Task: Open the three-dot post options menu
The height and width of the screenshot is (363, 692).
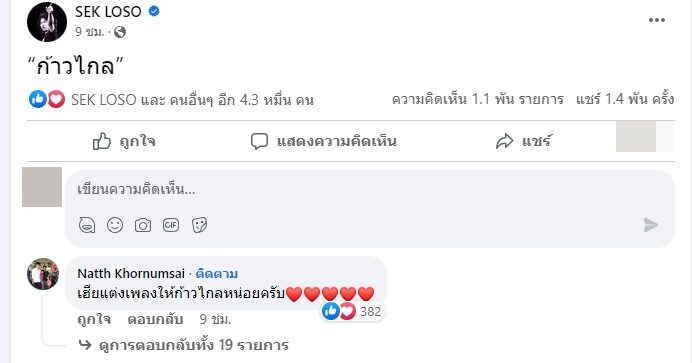Action: 657,20
